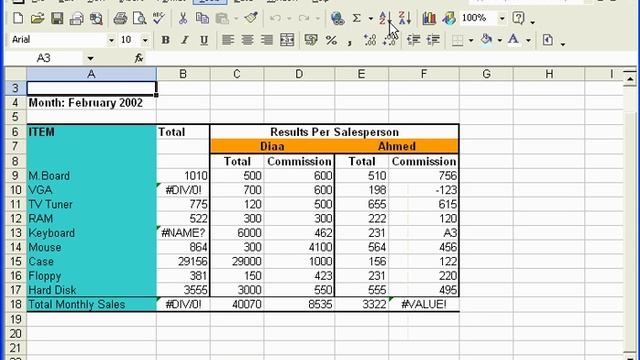Open the font size 10 dropdown
Viewport: 640px width, 360px height.
click(x=145, y=40)
